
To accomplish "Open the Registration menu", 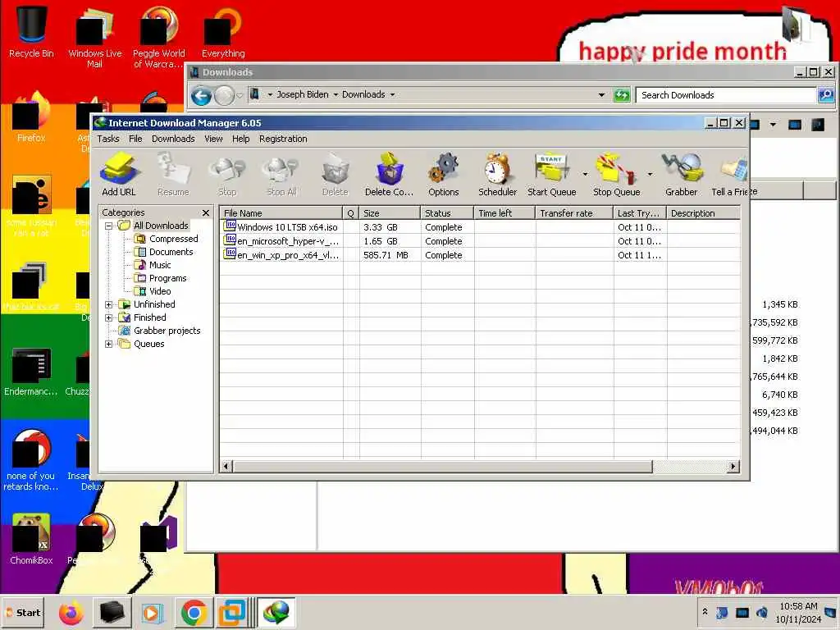I will pos(283,139).
